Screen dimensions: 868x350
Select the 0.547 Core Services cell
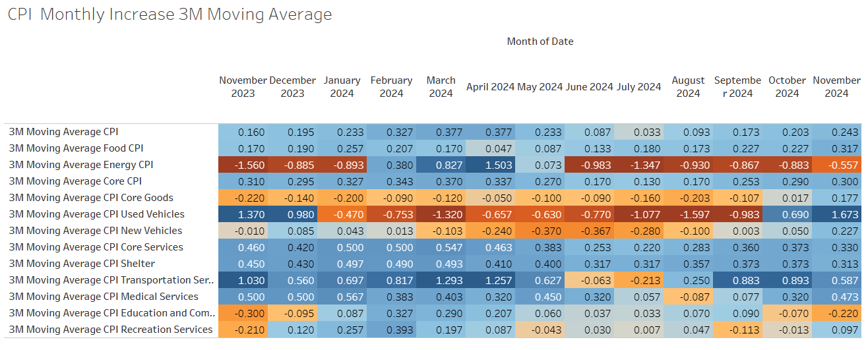(441, 247)
